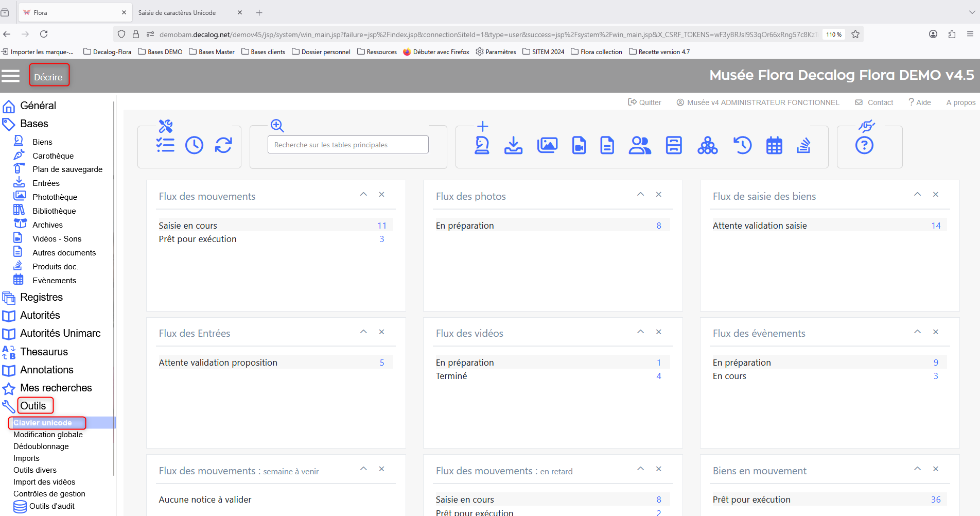Click the Décrire button in header

[x=48, y=77]
